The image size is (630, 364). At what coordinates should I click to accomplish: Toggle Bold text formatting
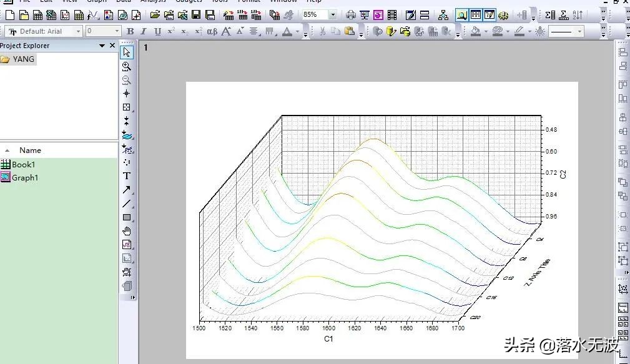130,31
